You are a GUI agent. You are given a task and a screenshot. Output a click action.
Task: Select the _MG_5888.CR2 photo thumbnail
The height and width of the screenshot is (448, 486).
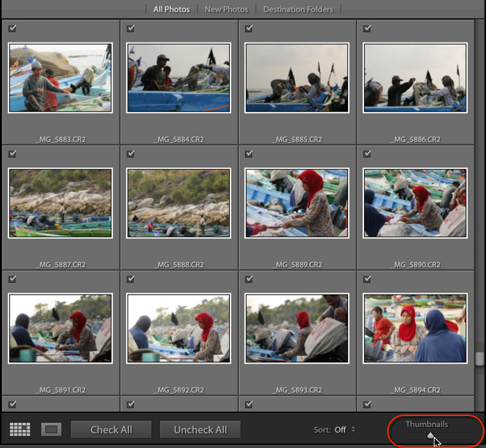point(178,203)
